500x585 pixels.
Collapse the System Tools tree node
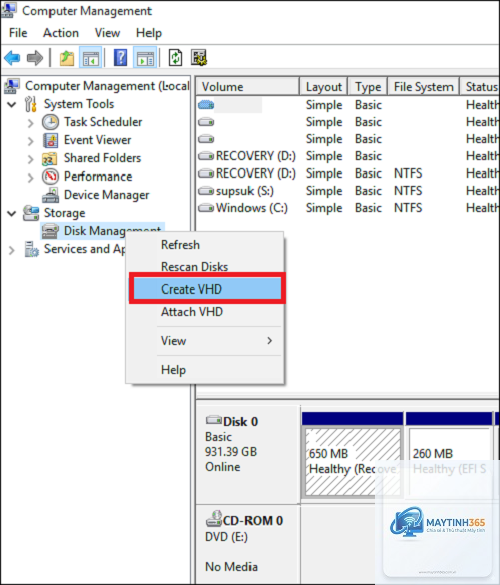coord(12,104)
